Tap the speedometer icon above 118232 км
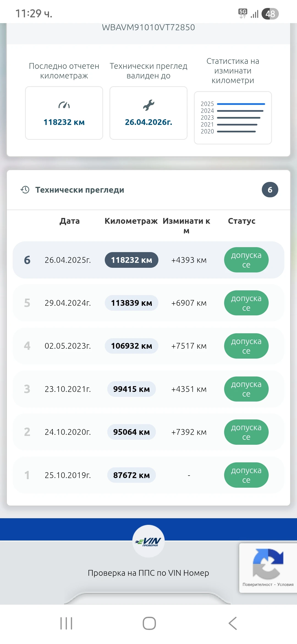 coord(64,105)
